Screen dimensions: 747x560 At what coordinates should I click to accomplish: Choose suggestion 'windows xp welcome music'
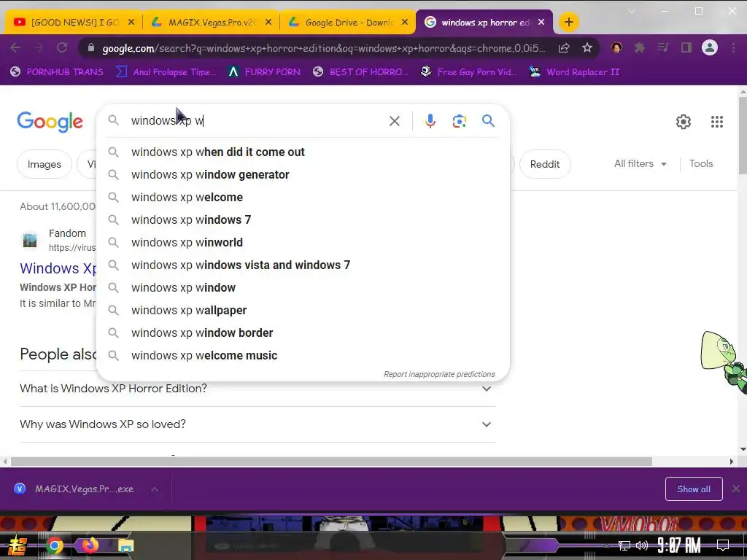tap(303, 356)
